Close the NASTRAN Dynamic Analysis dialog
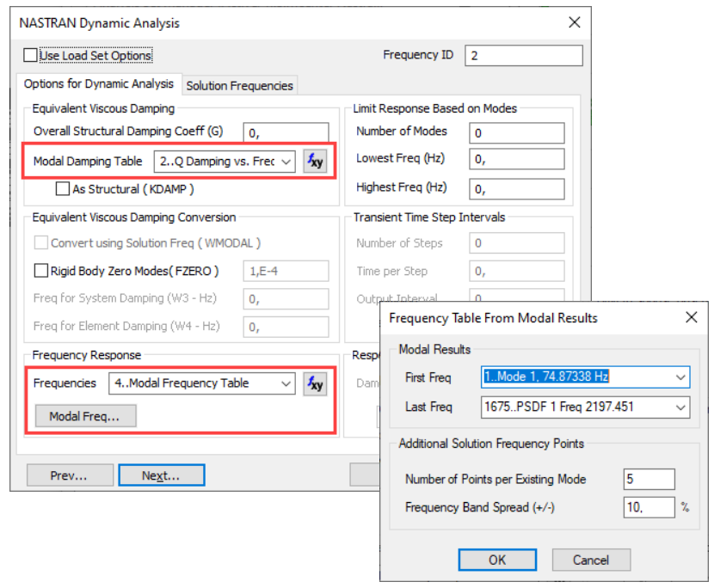714x588 pixels. tap(574, 22)
